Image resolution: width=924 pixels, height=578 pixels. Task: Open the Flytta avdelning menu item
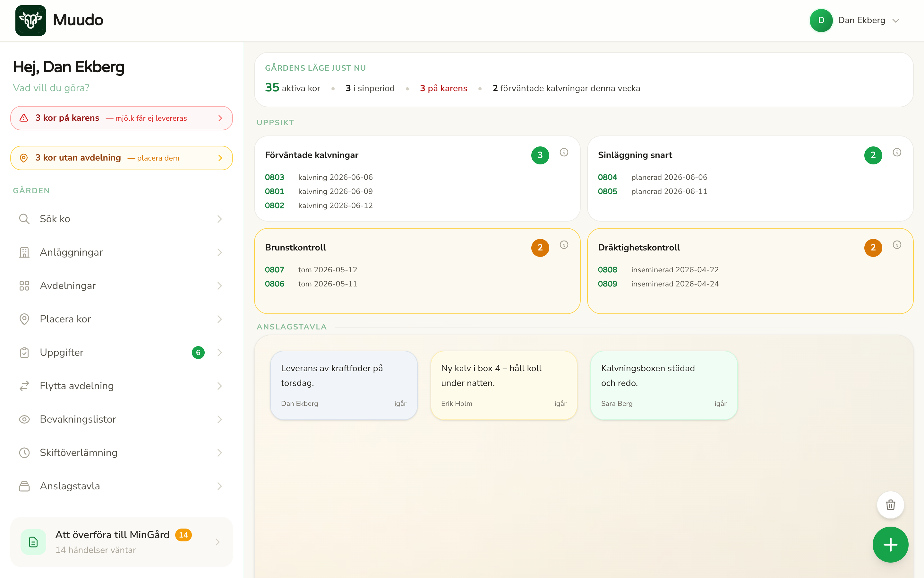[x=121, y=386]
